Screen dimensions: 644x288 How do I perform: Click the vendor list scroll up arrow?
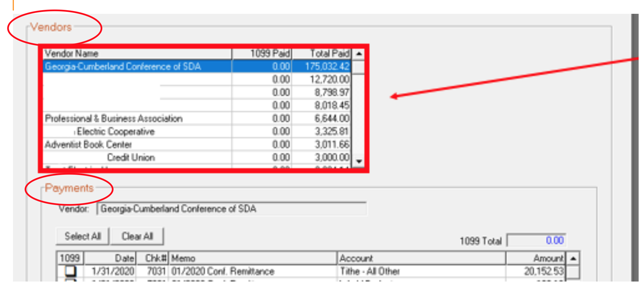pyautogui.click(x=358, y=54)
